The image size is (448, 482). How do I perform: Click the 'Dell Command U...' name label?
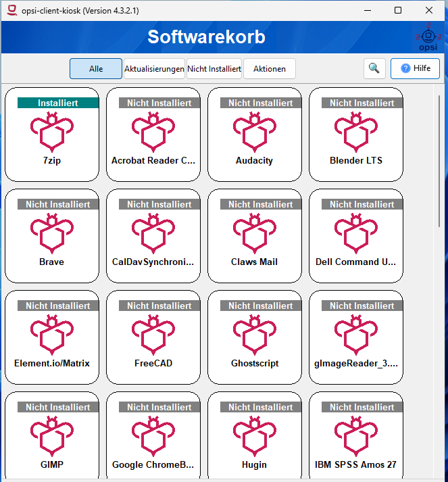pyautogui.click(x=356, y=262)
